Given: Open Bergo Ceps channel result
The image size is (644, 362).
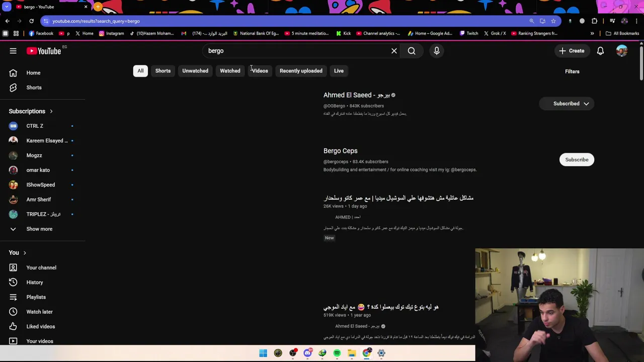Looking at the screenshot, I should (x=341, y=151).
